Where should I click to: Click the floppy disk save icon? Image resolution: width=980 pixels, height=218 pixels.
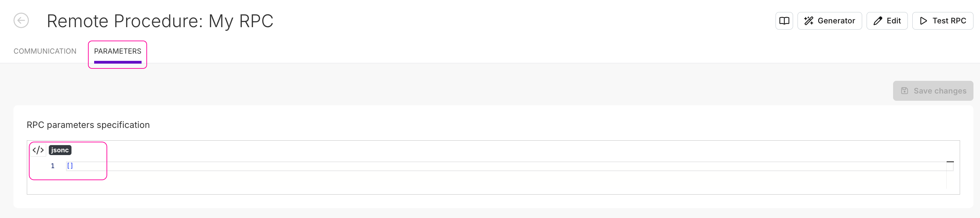(x=904, y=91)
